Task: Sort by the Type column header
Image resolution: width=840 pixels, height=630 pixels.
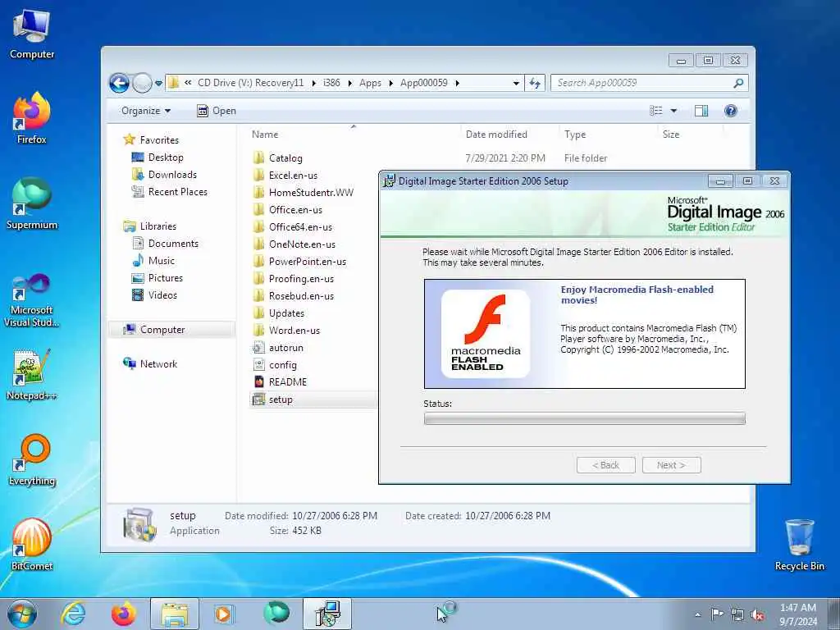Action: pos(608,135)
